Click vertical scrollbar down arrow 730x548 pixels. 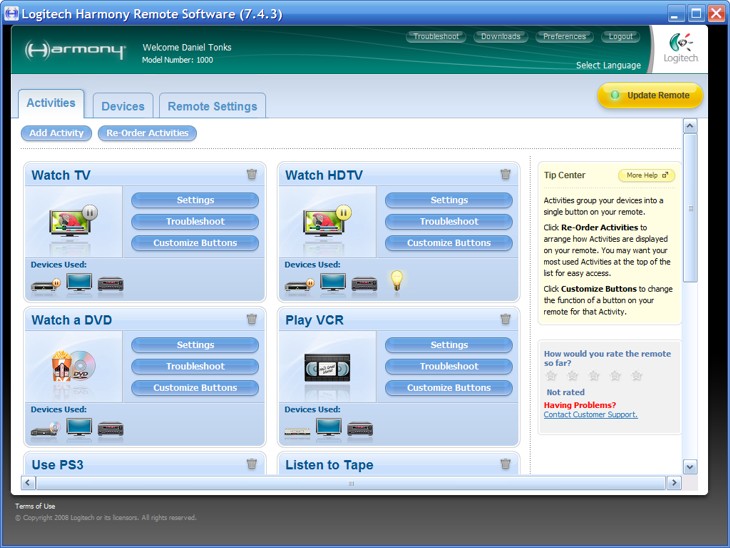690,467
